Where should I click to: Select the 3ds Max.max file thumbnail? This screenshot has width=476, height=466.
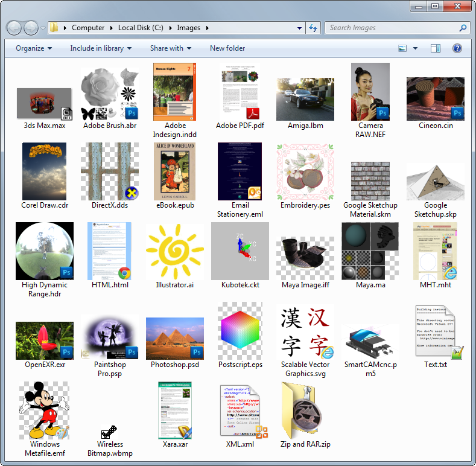tap(44, 104)
